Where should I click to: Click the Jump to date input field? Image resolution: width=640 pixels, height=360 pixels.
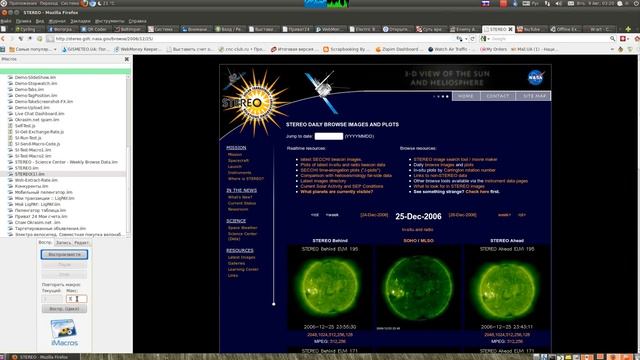click(x=329, y=136)
